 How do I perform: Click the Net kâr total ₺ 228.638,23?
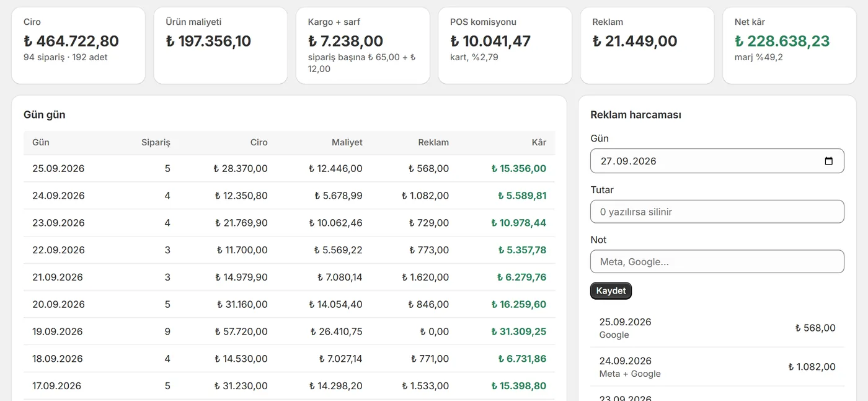(x=782, y=41)
